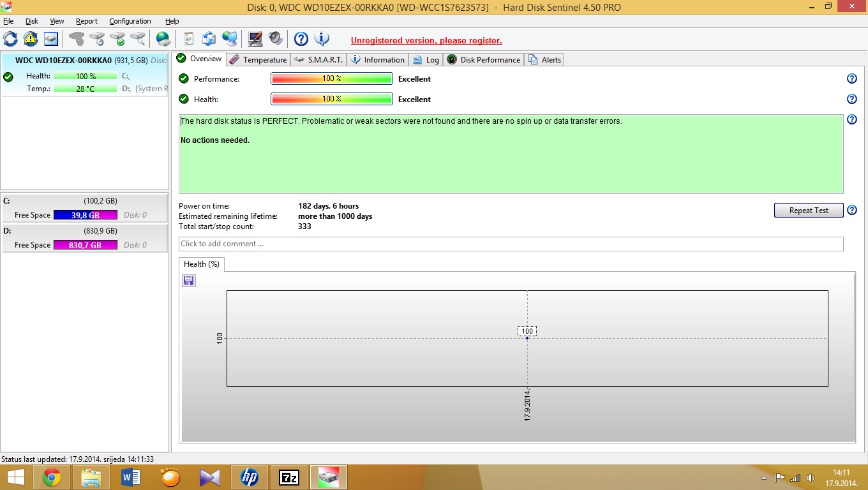Screen dimensions: 868x490
Task: Open Configuration menu
Action: [130, 21]
